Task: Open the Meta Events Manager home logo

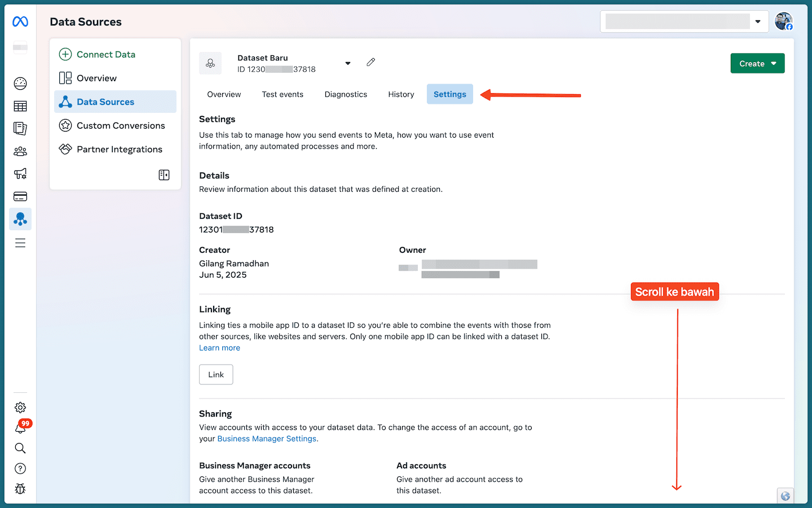Action: (20, 21)
